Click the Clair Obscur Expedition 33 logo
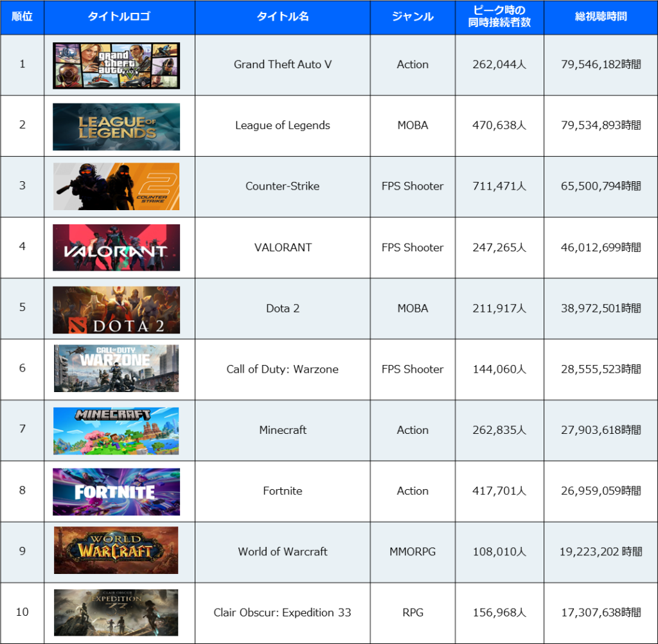Viewport: 658px width, 644px height. coord(116,613)
